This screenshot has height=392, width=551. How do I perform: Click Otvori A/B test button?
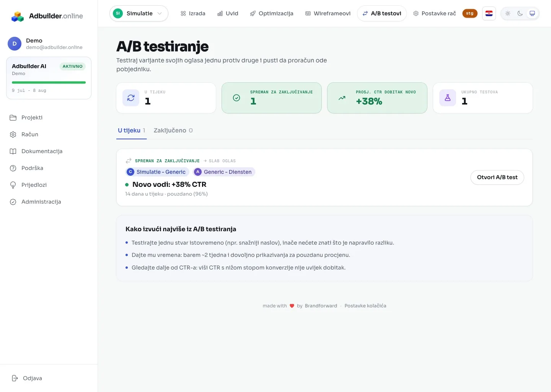tap(497, 177)
